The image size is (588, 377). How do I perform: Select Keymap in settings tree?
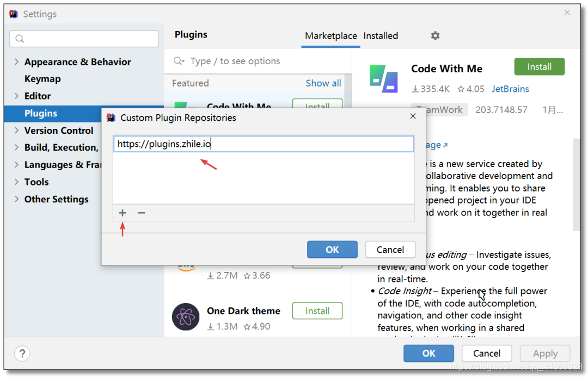tap(42, 79)
